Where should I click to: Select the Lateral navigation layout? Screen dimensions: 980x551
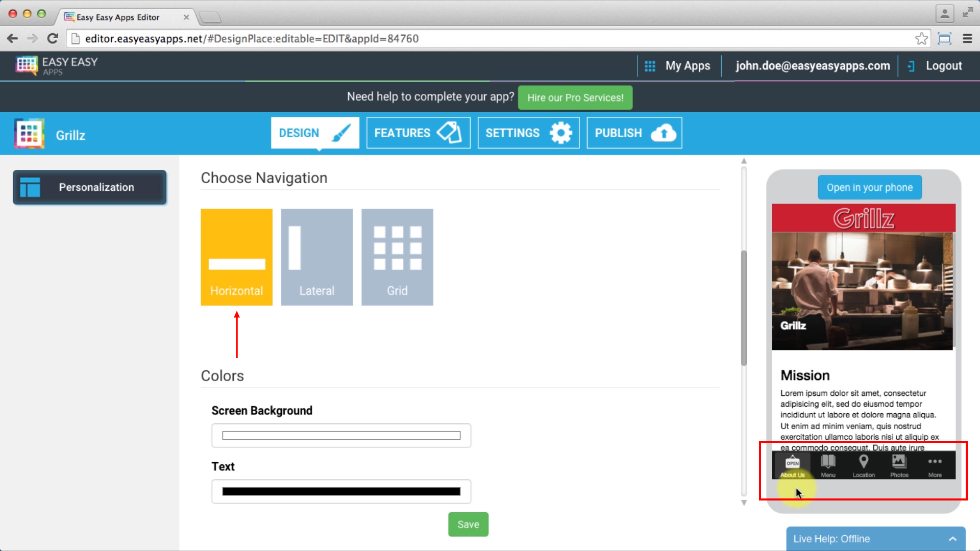316,256
